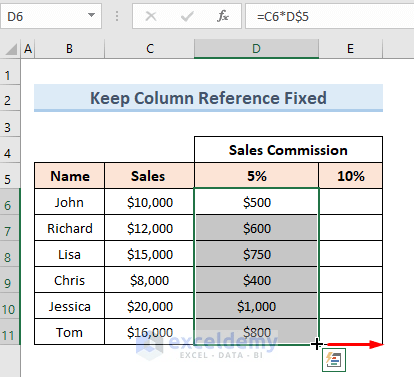Click the $16,000 sales cell
This screenshot has width=414, height=377.
149,332
